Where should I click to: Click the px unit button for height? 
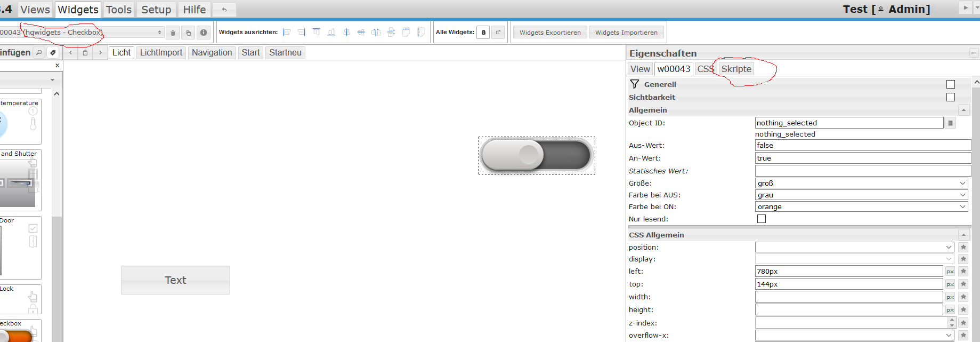[x=950, y=310]
